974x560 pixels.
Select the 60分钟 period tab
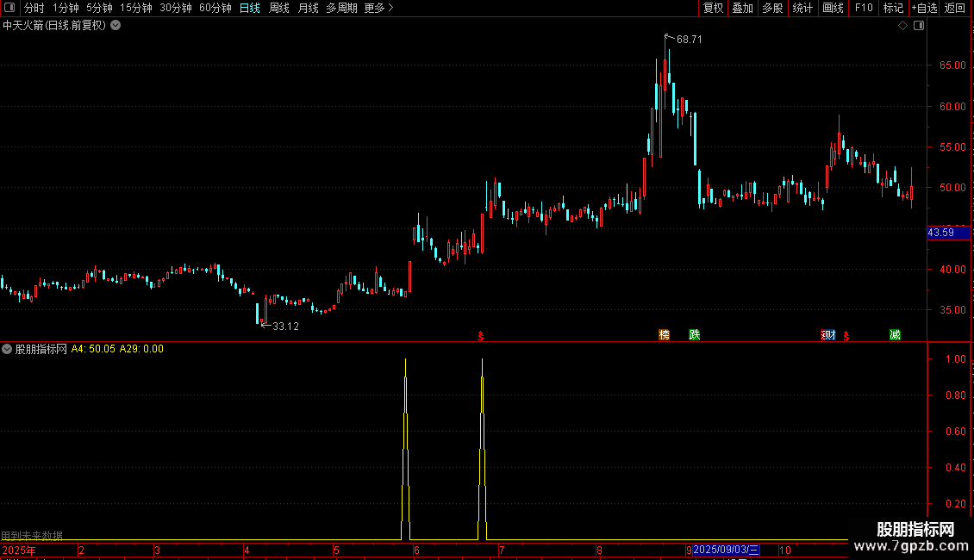(215, 8)
